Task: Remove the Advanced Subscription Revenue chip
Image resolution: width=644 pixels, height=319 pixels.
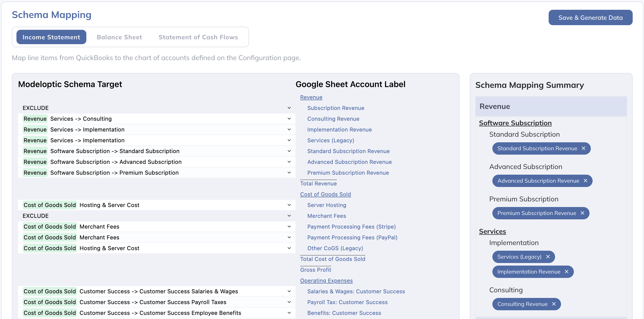Action: tap(585, 181)
